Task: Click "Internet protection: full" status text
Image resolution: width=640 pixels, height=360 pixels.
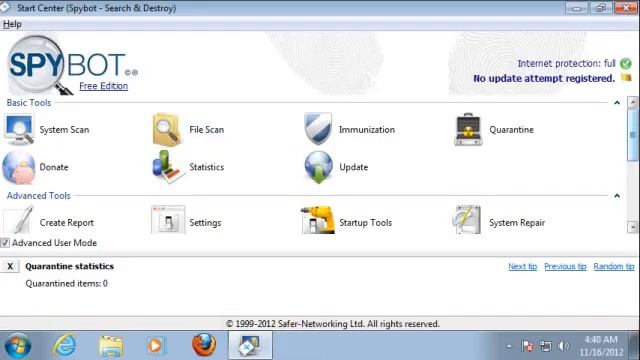Action: 566,64
